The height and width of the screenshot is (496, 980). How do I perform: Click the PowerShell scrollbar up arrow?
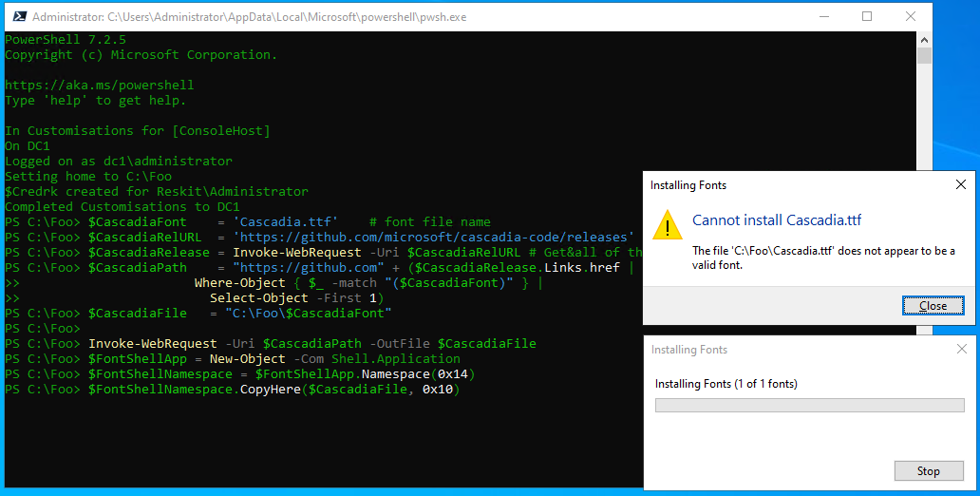tap(924, 40)
